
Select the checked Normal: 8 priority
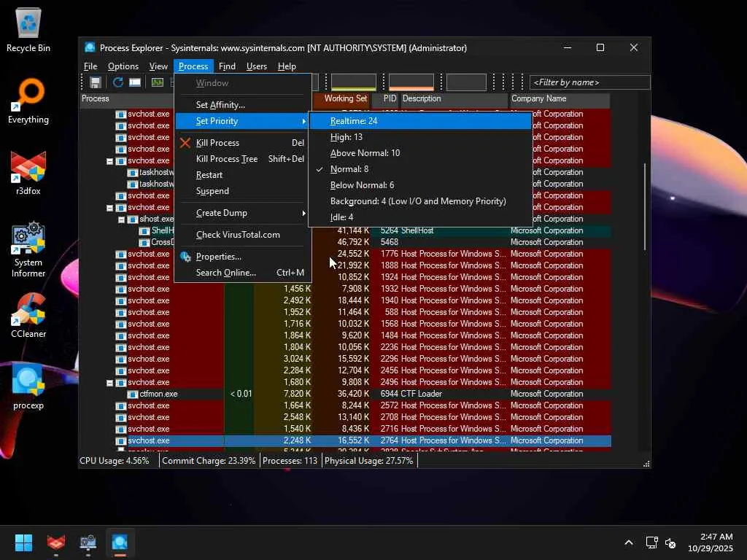pos(420,169)
